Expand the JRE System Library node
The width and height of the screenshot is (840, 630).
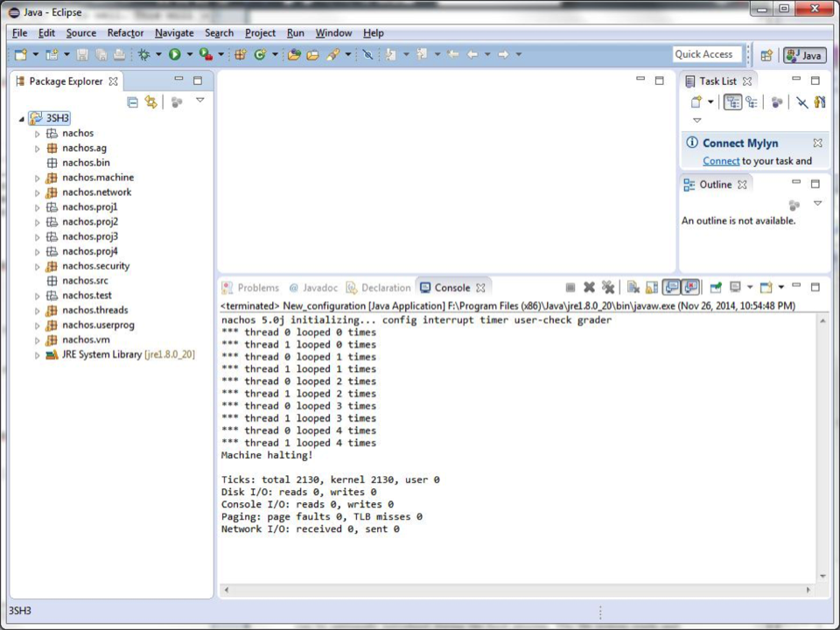tap(38, 355)
